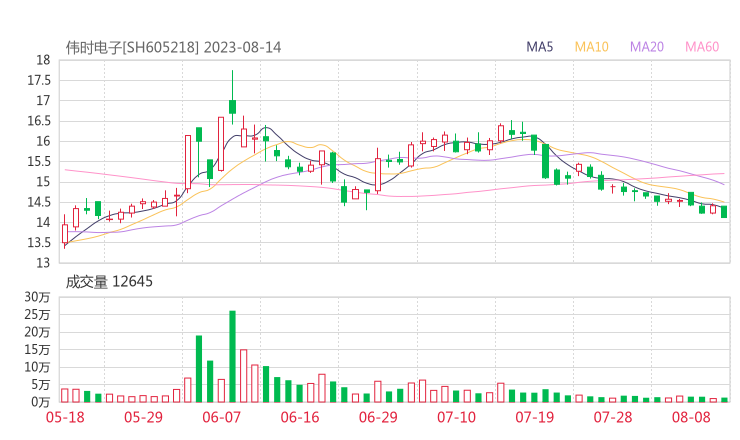Screen dimensions: 740x440
Task: Click the 18 price axis label
Action: point(43,60)
